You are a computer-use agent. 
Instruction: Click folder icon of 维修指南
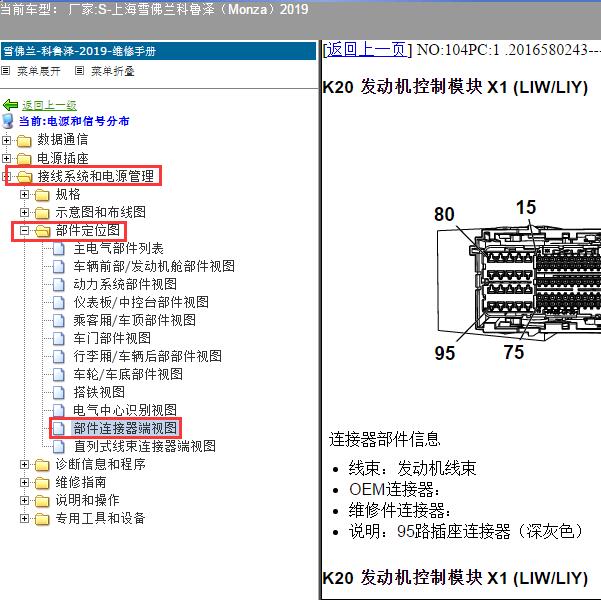[x=42, y=483]
